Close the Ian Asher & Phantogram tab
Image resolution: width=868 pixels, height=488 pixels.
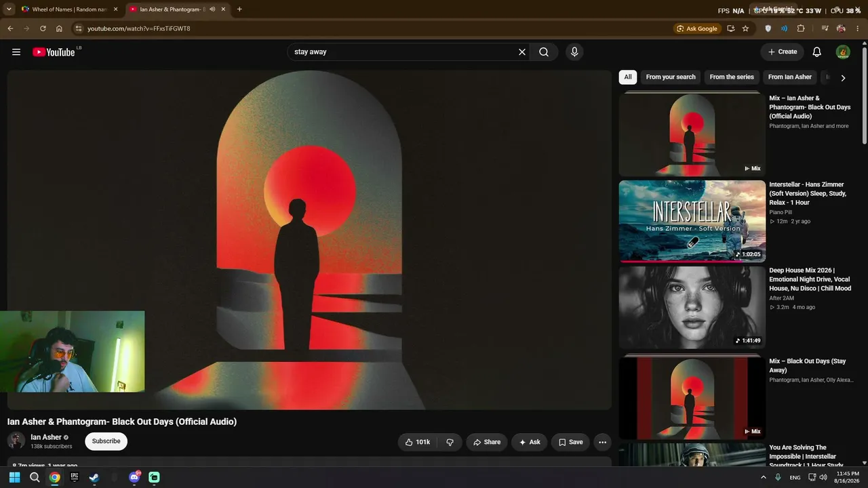[x=222, y=9]
